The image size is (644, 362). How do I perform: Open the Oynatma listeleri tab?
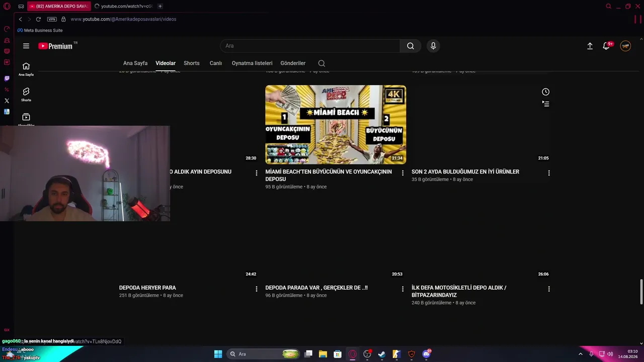[252, 63]
